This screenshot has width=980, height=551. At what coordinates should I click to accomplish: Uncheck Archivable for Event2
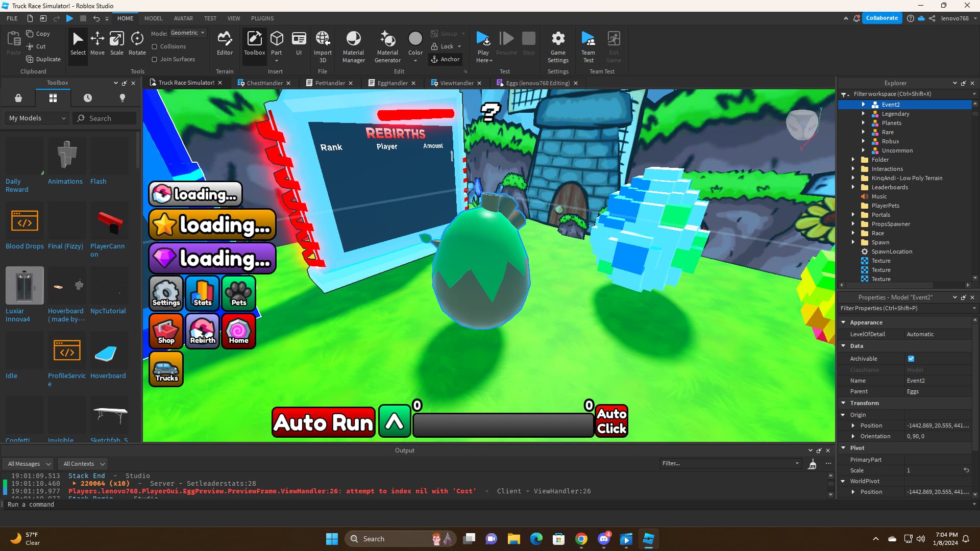point(911,359)
